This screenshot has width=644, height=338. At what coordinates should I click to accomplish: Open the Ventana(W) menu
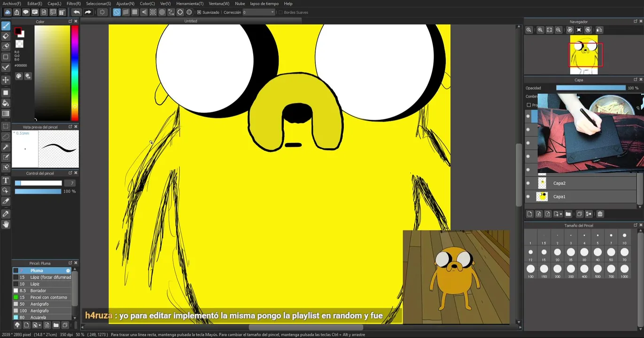[219, 3]
